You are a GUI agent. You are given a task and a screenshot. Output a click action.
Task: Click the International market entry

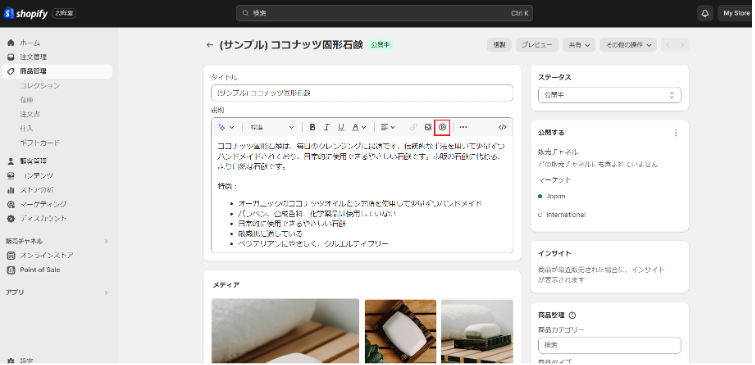(566, 215)
